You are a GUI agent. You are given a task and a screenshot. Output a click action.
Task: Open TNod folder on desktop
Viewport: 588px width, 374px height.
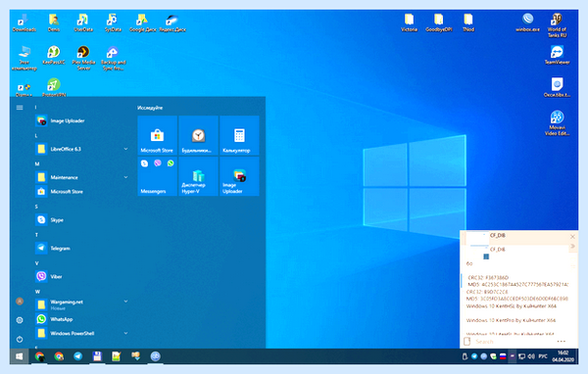click(468, 23)
